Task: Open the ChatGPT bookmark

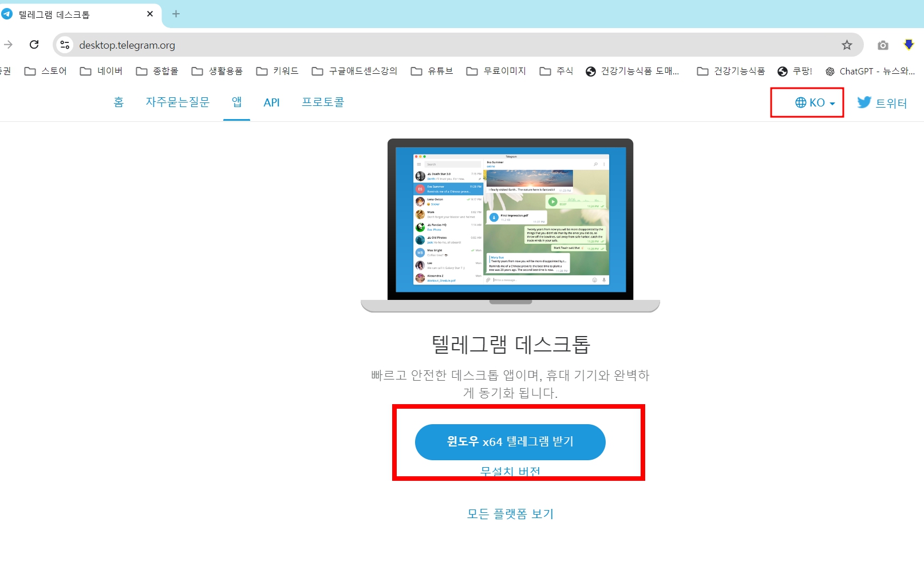Action: point(870,71)
